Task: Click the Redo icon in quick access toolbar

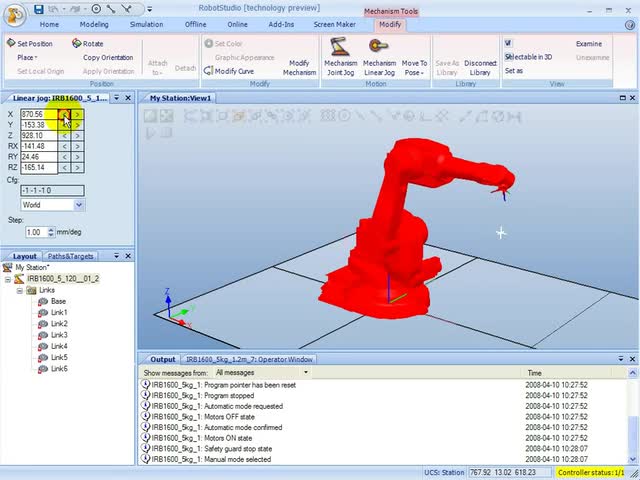Action: click(76, 9)
